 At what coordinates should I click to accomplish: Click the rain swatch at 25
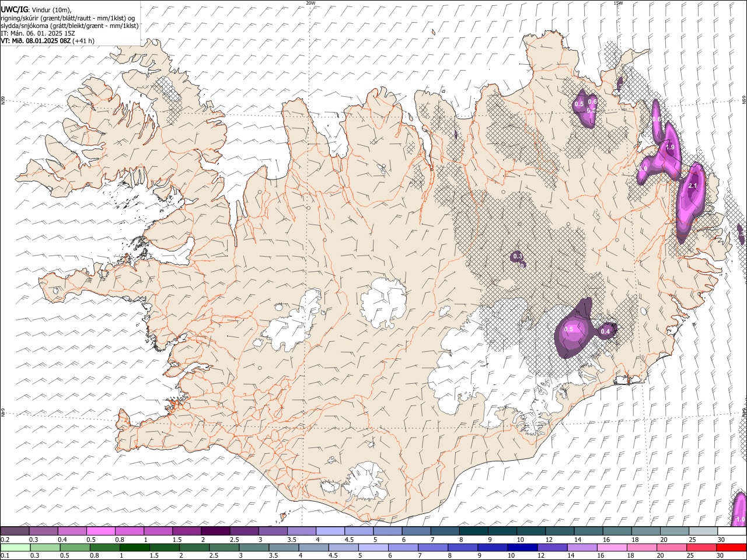tap(701, 548)
